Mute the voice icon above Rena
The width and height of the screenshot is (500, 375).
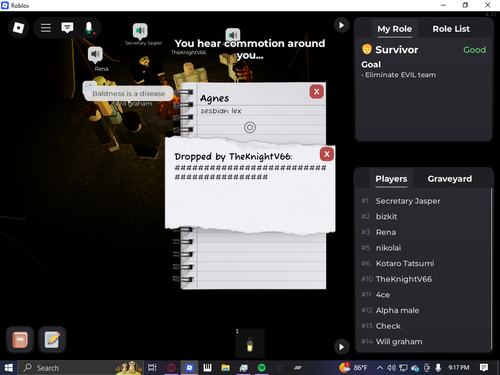tap(95, 54)
